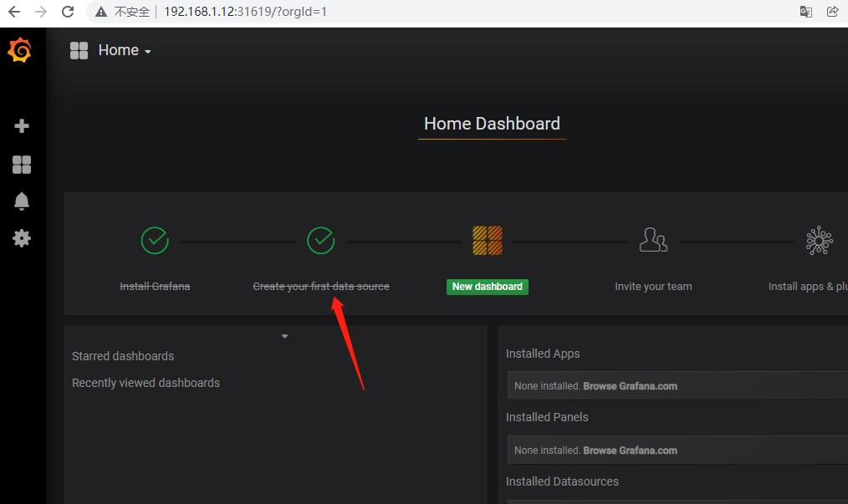Open the dashboard list panel dropdown caret
The height and width of the screenshot is (504, 848).
pyautogui.click(x=285, y=336)
